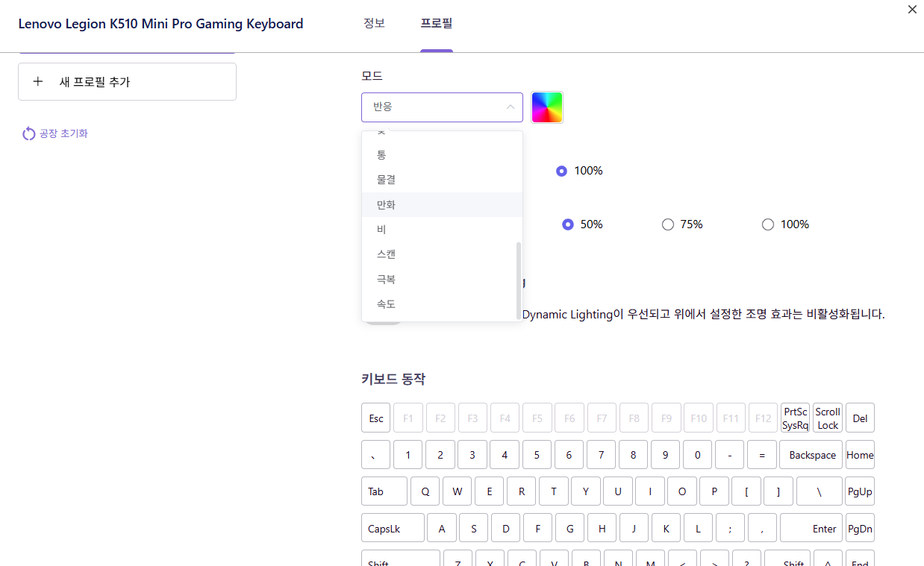
Task: Select the Home key
Action: click(860, 455)
